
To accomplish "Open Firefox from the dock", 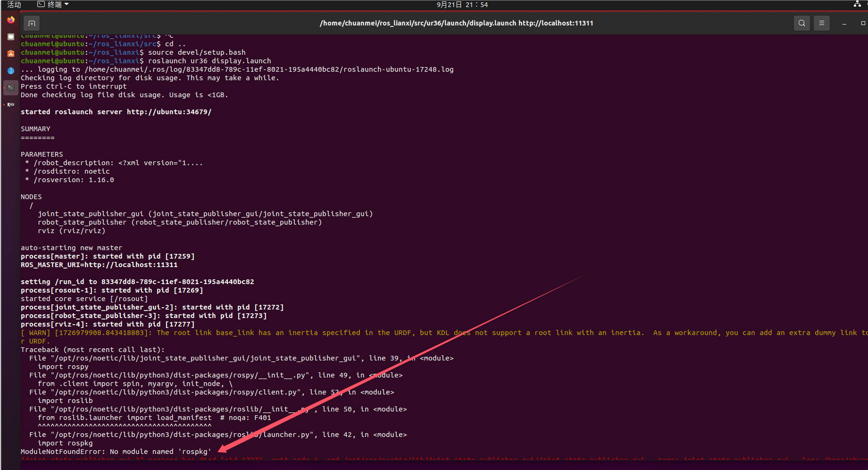I will click(10, 20).
